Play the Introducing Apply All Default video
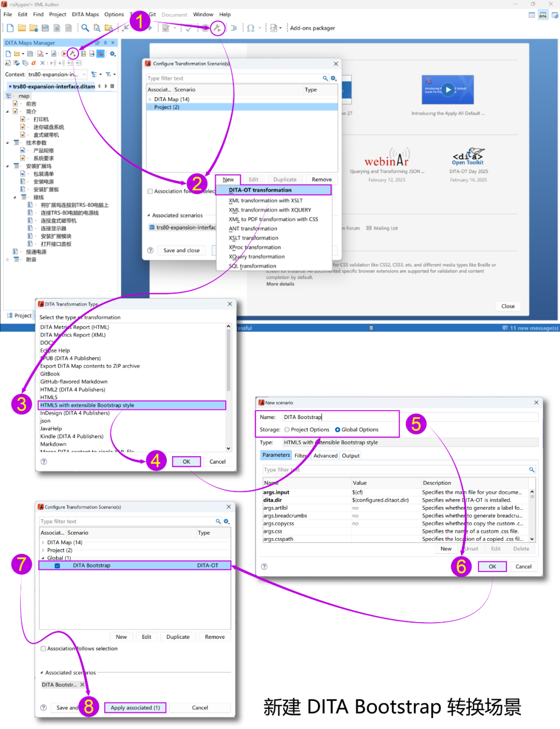The width and height of the screenshot is (560, 729). [x=448, y=89]
